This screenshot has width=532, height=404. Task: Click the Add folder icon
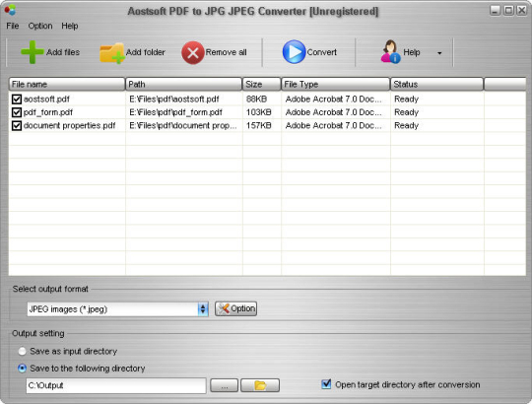[112, 53]
